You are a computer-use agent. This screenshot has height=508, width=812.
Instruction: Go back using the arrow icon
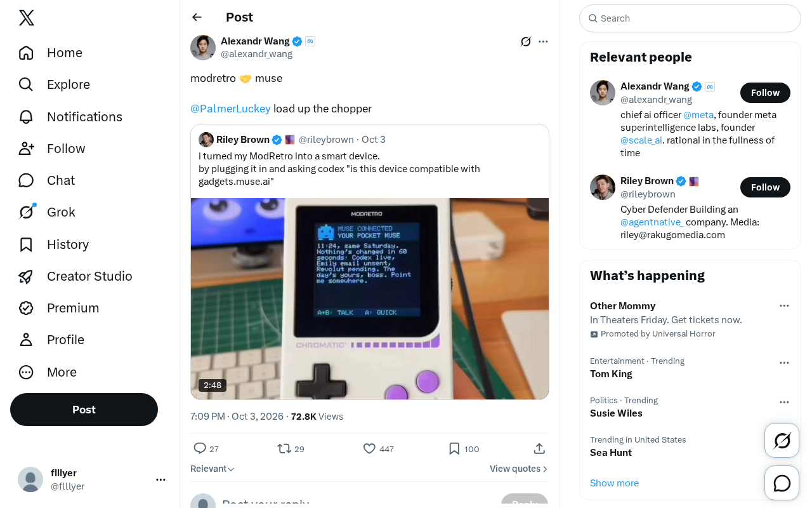(x=197, y=17)
